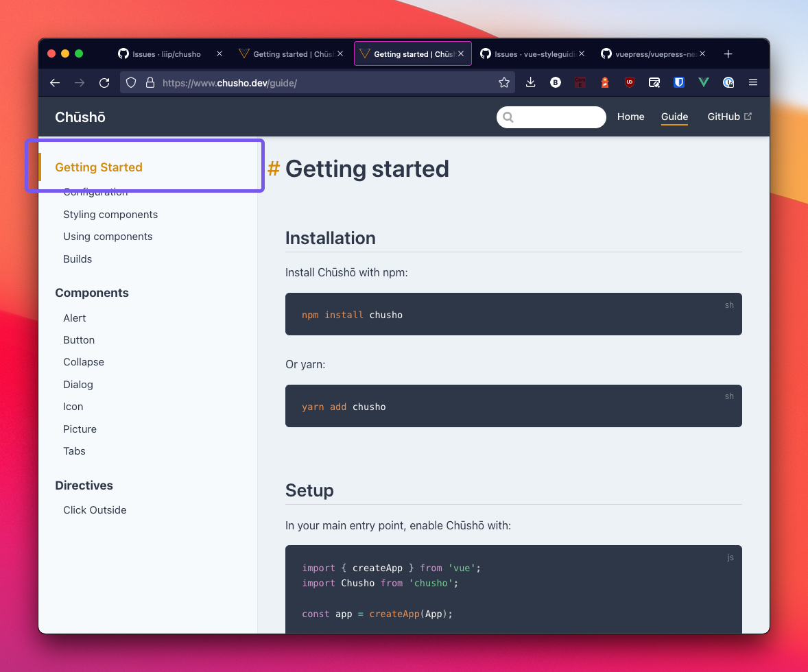Click the padlock site security indicator
Viewport: 808px width, 672px height.
(x=150, y=82)
